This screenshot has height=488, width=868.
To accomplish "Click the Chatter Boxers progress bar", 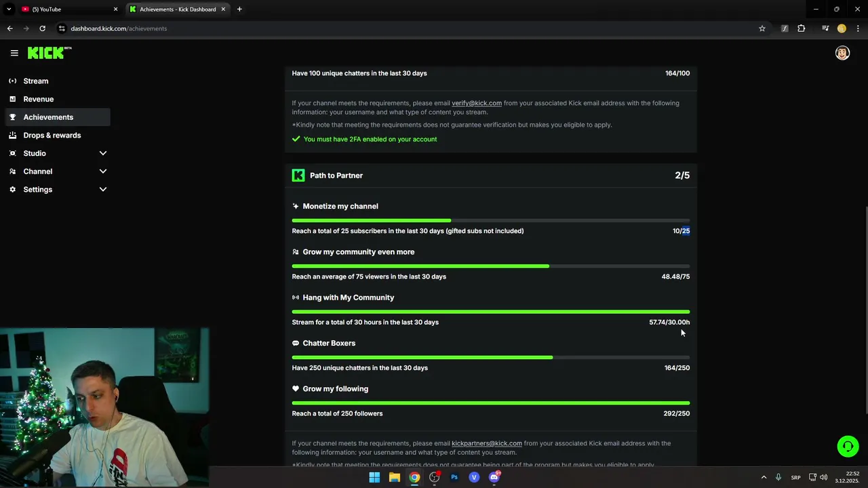I will [x=491, y=357].
